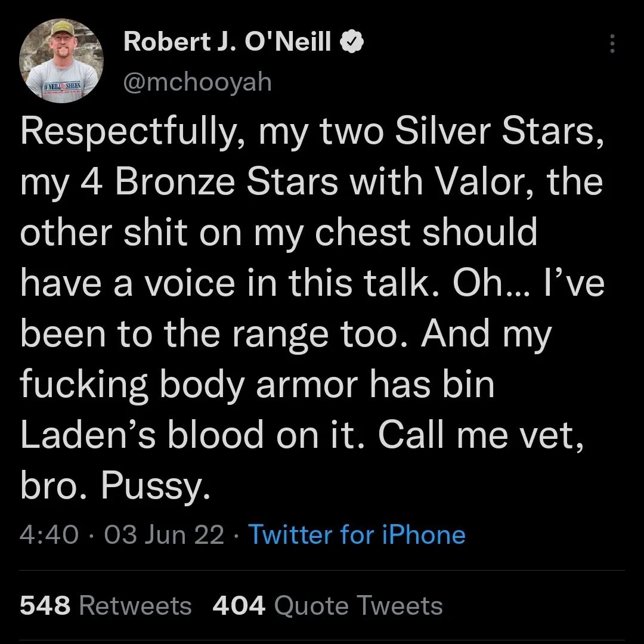The width and height of the screenshot is (644, 644).
Task: Open the @mchooyah handle
Action: [197, 82]
